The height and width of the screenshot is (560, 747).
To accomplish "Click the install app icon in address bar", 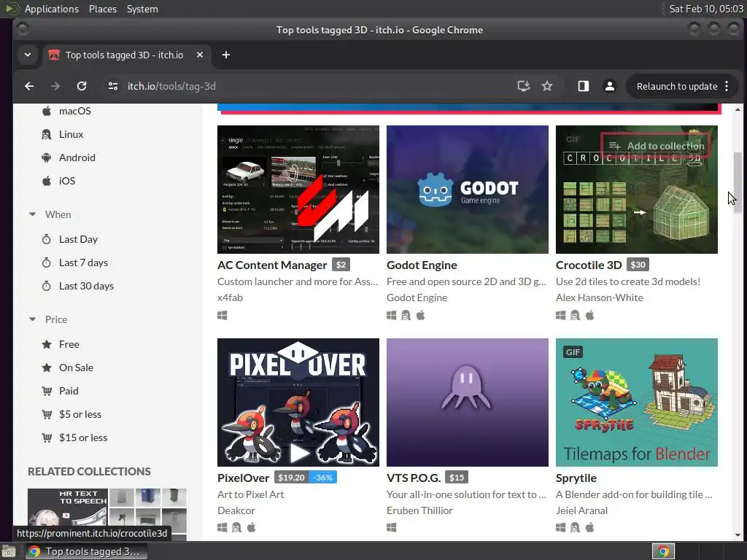I will click(x=524, y=86).
